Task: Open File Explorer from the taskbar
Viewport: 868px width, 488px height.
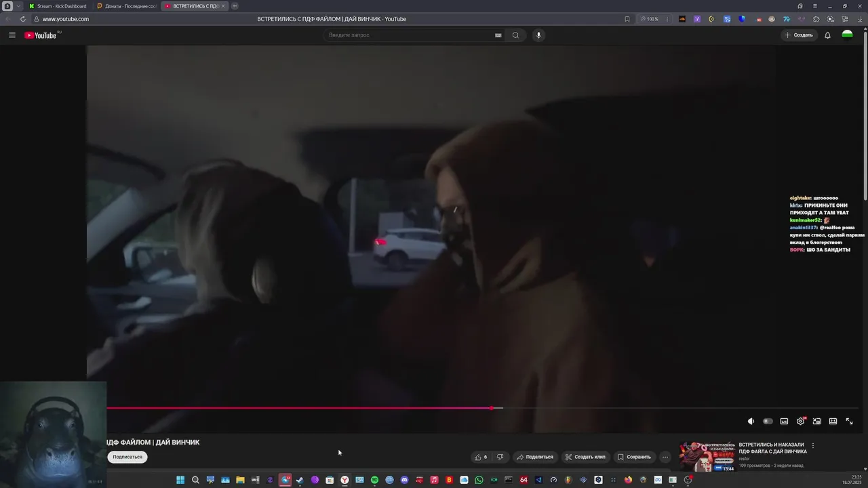Action: pyautogui.click(x=240, y=480)
